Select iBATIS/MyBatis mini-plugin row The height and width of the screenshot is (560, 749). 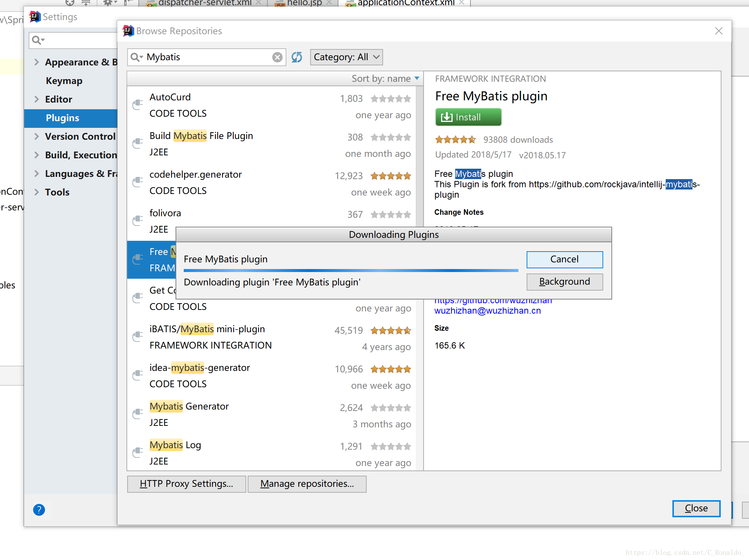[x=271, y=337]
